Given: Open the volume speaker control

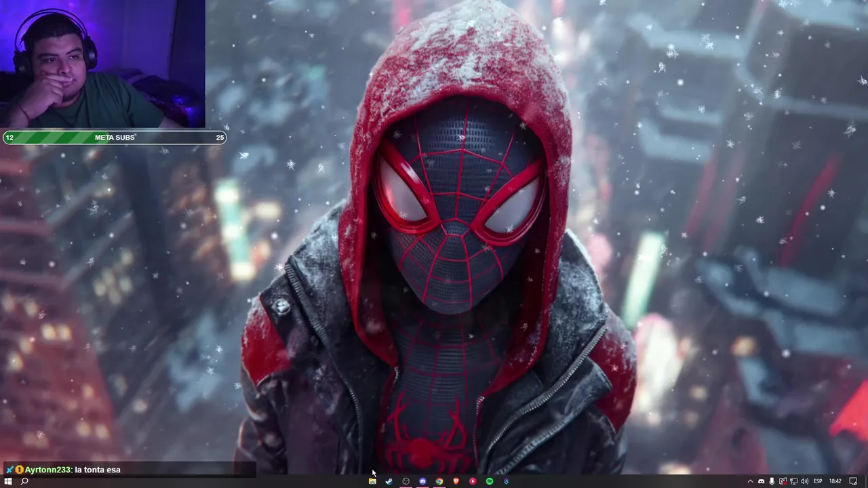Looking at the screenshot, I should (805, 481).
